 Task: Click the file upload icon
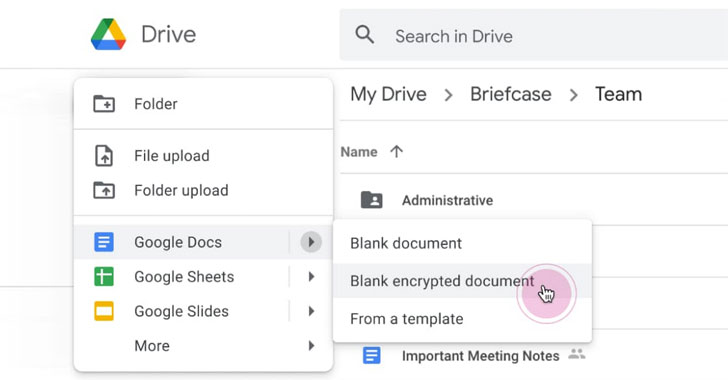tap(104, 156)
